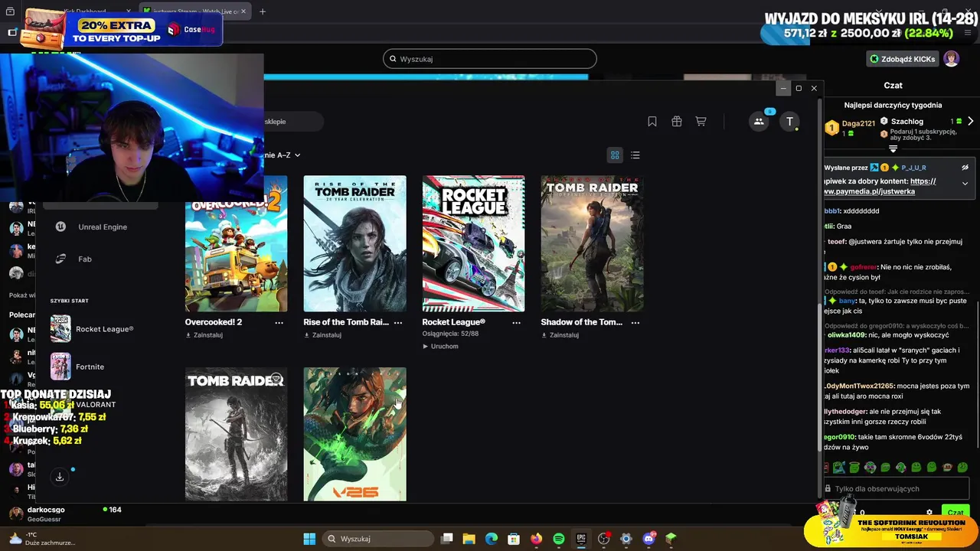Open the Epic Games wishlist bookmark icon
This screenshot has height=551, width=980.
coord(652,122)
